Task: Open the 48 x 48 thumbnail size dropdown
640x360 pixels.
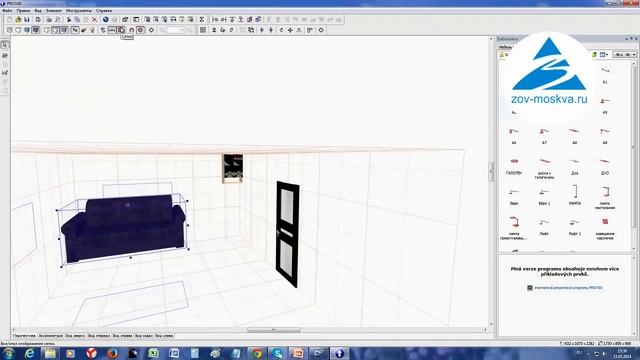Action: click(x=624, y=54)
